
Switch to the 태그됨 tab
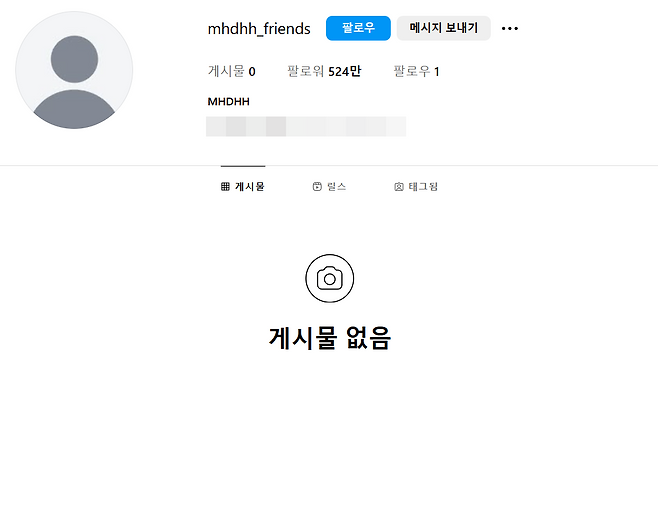(x=416, y=186)
